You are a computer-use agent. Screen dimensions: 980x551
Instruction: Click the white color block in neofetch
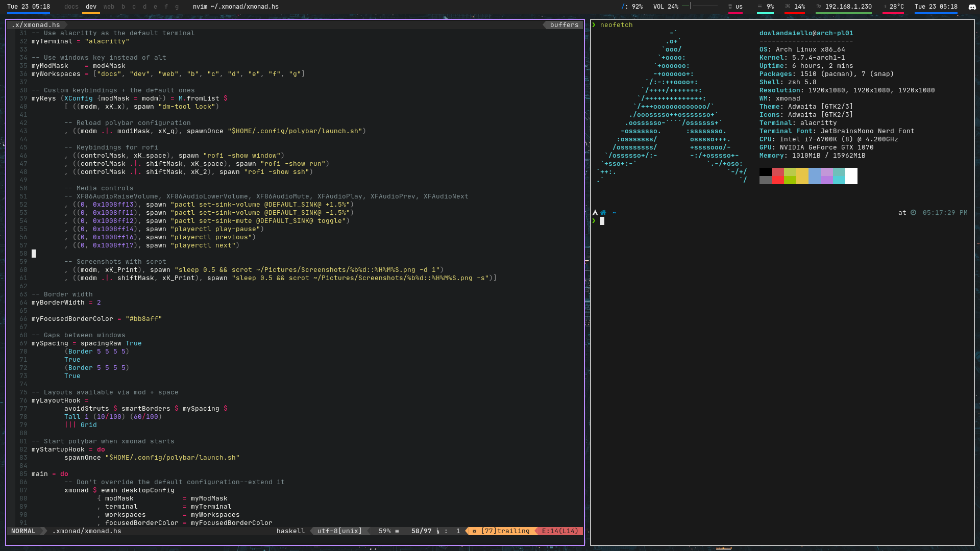click(x=851, y=176)
